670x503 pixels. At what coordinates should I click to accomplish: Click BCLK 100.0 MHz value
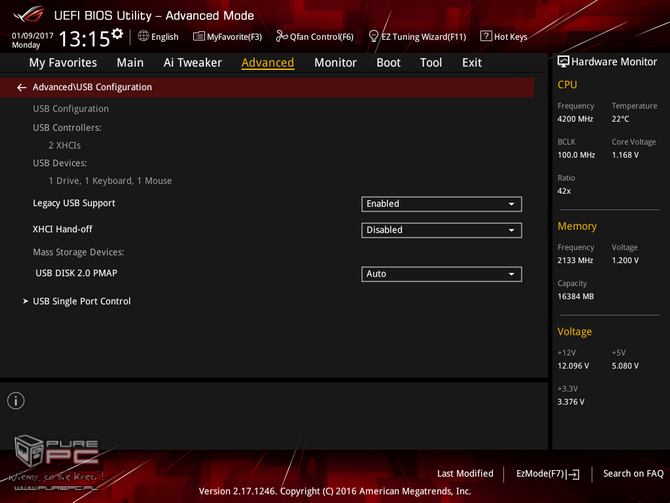tap(576, 155)
